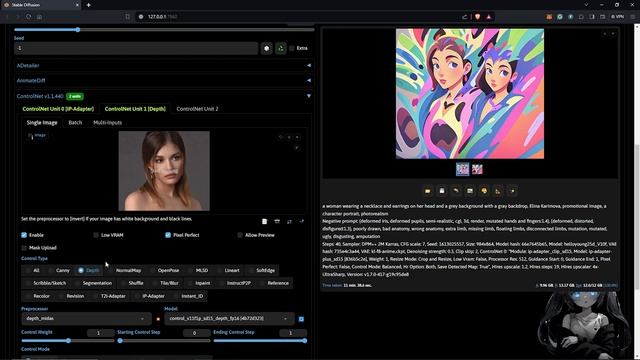Click the star icon in gallery toolbar
Screen dimensions: 640x360
point(513,191)
